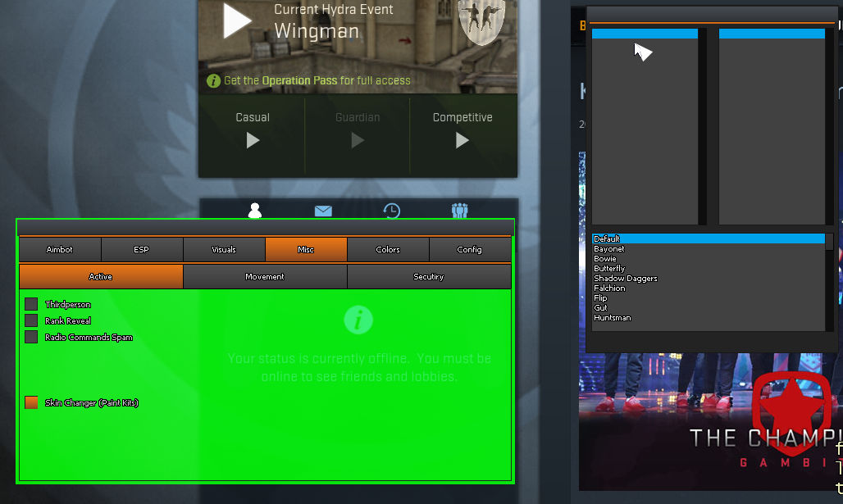This screenshot has width=843, height=504.
Task: Enable the Thirdperson checkbox
Action: pyautogui.click(x=31, y=304)
